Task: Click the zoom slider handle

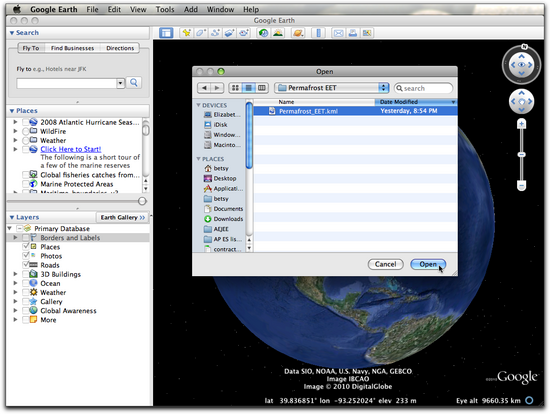Action: click(x=522, y=155)
